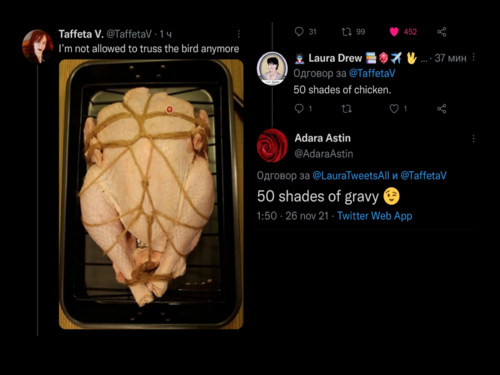Open Adara Astin's display name
Screen dimensions: 500x375
tap(322, 138)
